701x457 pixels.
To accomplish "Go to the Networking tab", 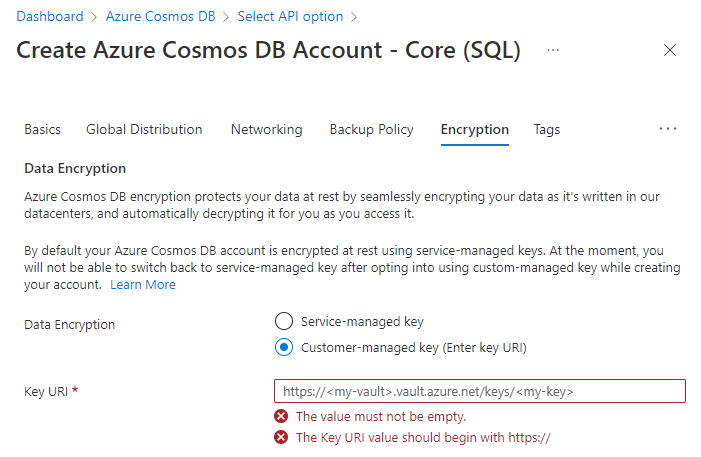I will 266,129.
